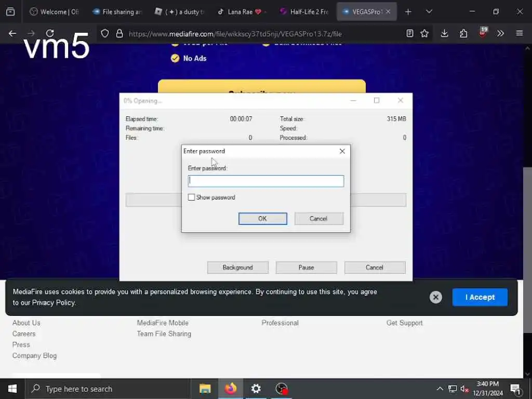
Task: Confirm password with OK button
Action: click(x=262, y=219)
